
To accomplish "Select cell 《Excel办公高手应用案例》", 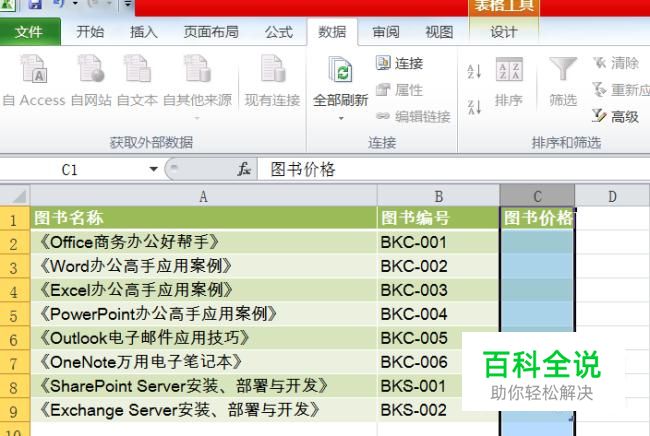I will [203, 290].
